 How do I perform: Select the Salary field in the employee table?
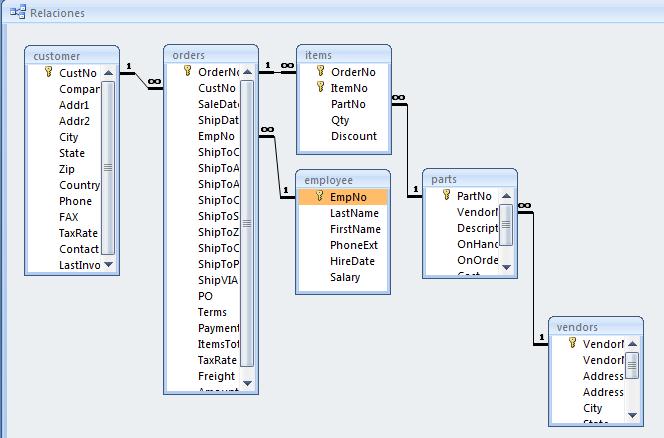click(x=343, y=277)
